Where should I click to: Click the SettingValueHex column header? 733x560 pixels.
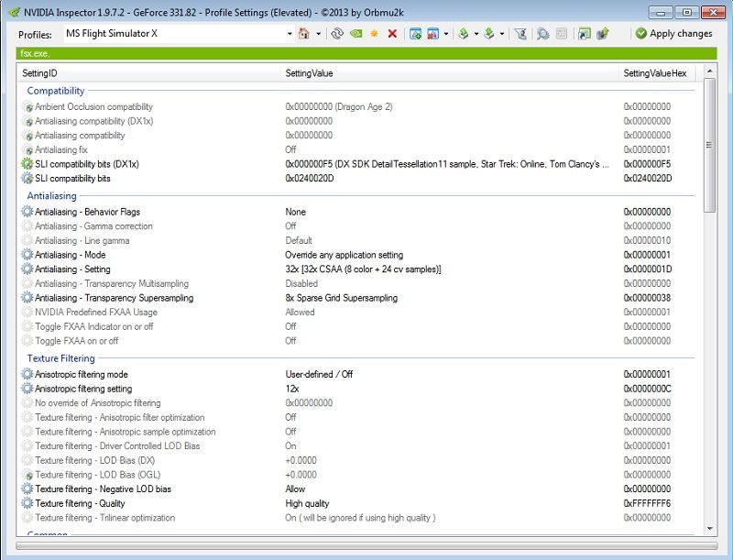tap(657, 73)
